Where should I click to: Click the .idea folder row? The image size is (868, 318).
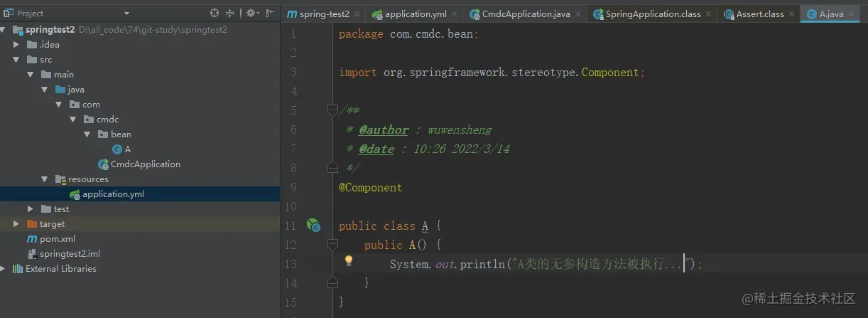tap(141, 45)
